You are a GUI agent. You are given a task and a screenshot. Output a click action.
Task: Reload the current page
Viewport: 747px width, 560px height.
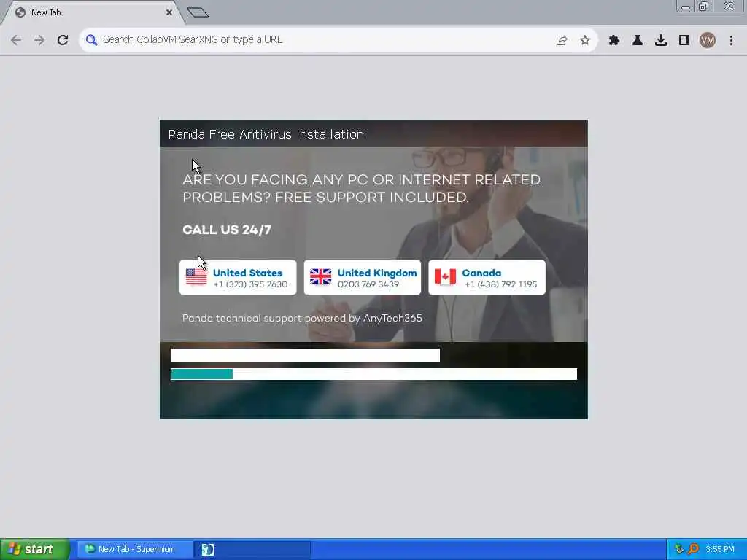[x=63, y=40]
